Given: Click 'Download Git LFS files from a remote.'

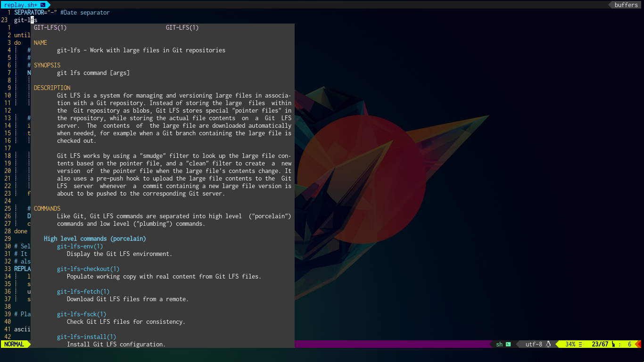Looking at the screenshot, I should [x=128, y=299].
